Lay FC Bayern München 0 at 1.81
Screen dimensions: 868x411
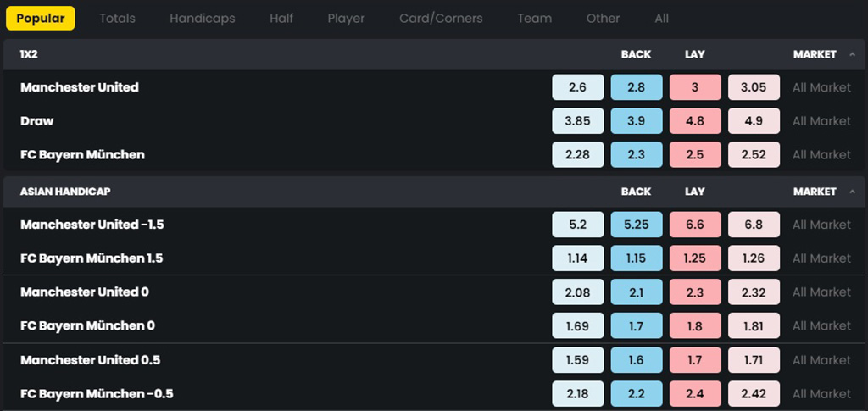754,325
